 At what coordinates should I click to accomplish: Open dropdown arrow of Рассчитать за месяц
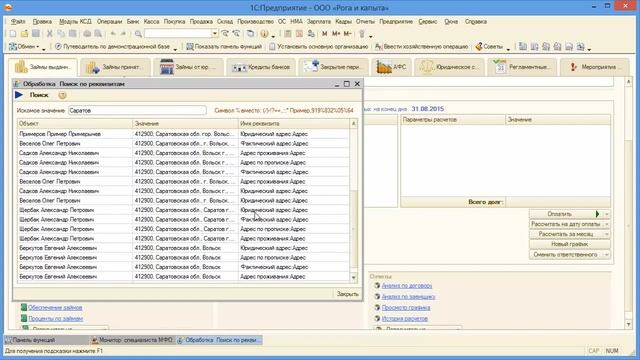tap(607, 234)
